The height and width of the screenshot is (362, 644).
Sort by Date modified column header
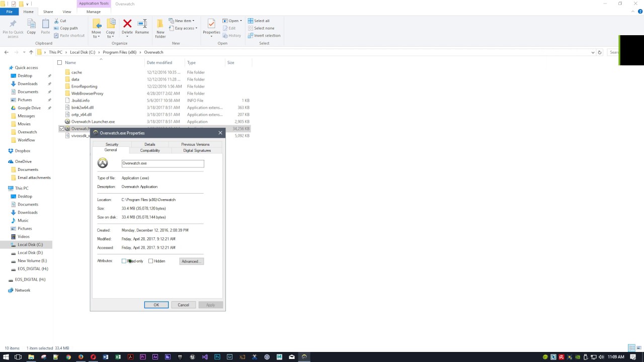click(159, 63)
